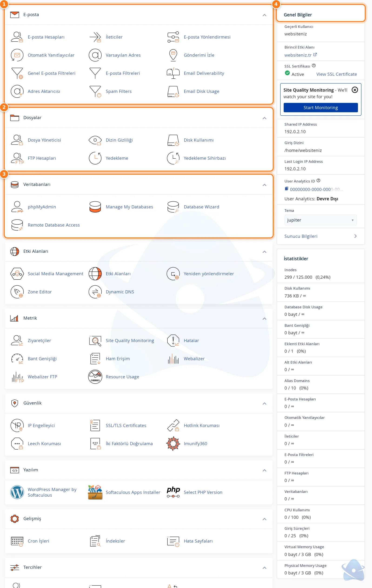The image size is (372, 588).
Task: Dismiss the Site Quality Monitoring banner
Action: click(354, 90)
